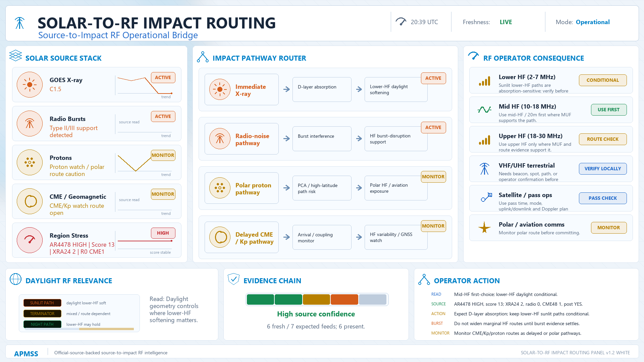644x362 pixels.
Task: Click the grey last segment of evidence bar
Action: click(x=373, y=299)
